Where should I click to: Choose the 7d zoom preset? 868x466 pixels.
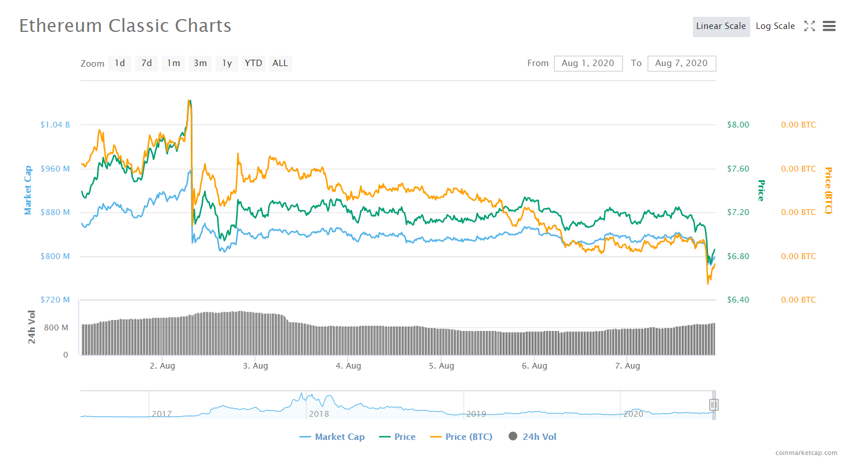click(x=146, y=63)
